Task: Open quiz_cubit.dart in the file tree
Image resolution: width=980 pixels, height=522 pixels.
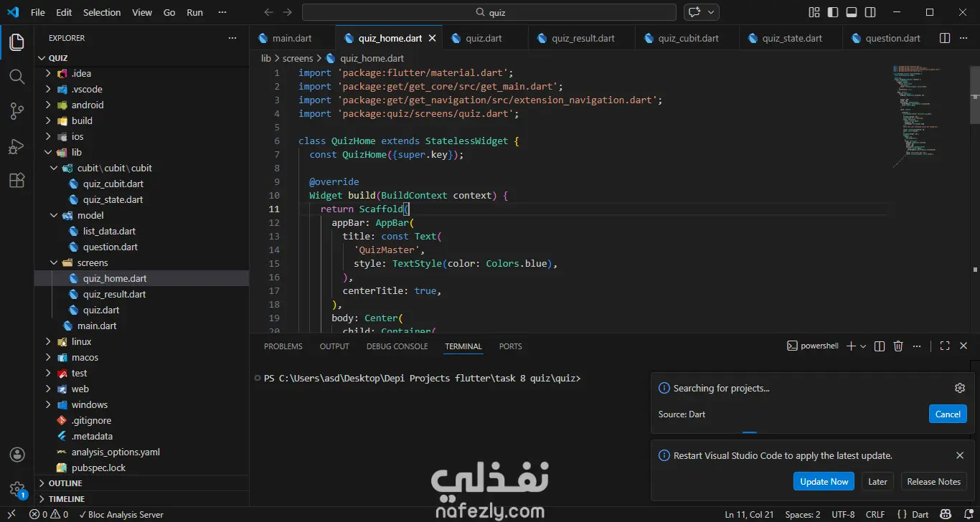Action: [x=113, y=184]
